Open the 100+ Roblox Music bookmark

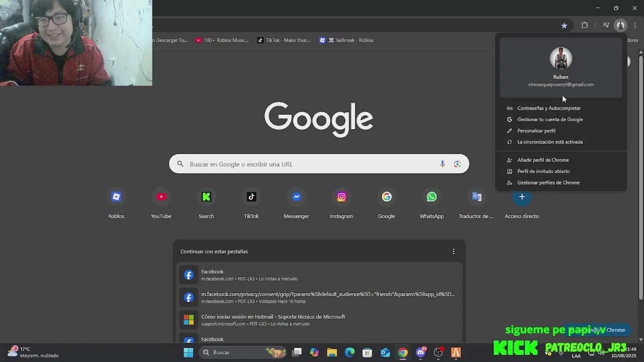[x=222, y=40]
